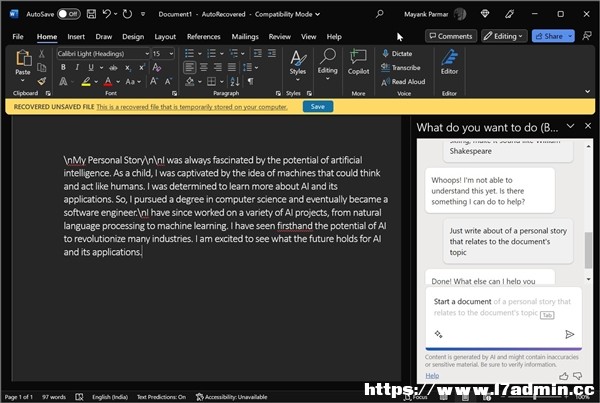Viewport: 600px width, 403px height.
Task: Click the Cut scissors icon
Action: (42, 54)
